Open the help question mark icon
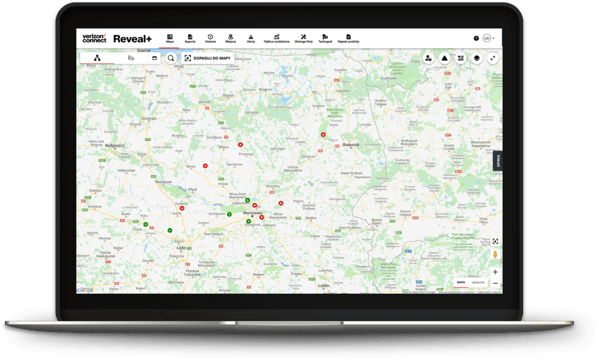This screenshot has width=598, height=360. [x=476, y=38]
